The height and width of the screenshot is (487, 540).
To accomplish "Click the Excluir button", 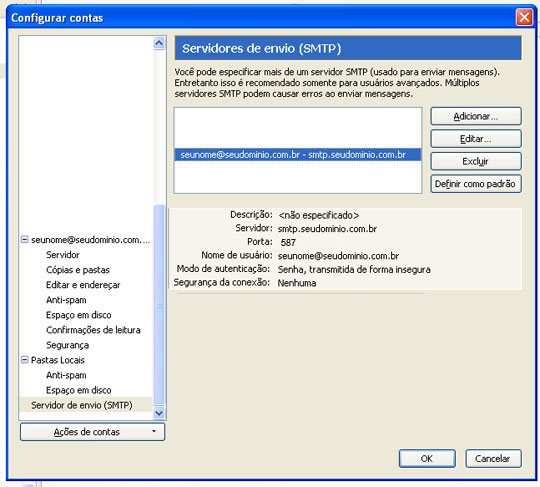I will (x=476, y=161).
